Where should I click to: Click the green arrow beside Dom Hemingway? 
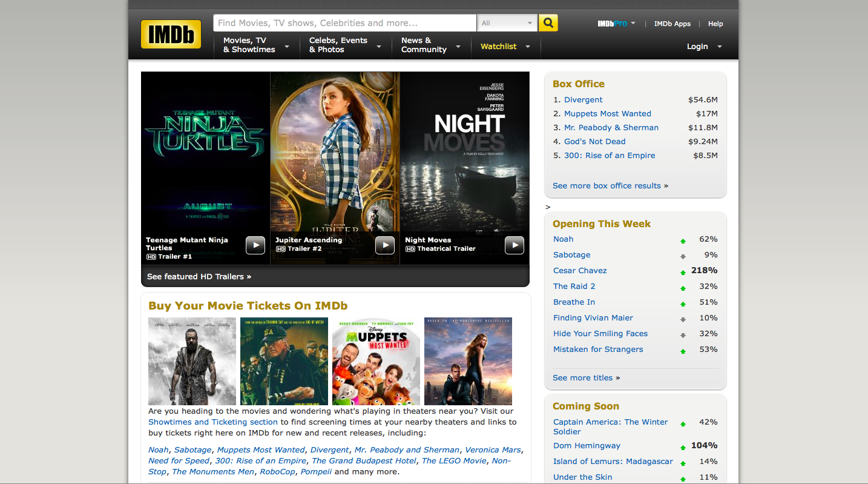(x=683, y=447)
